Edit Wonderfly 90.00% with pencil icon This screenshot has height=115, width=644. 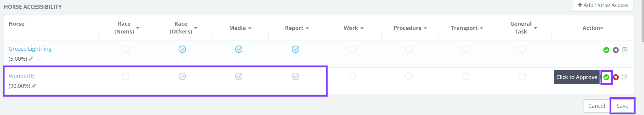(x=34, y=86)
